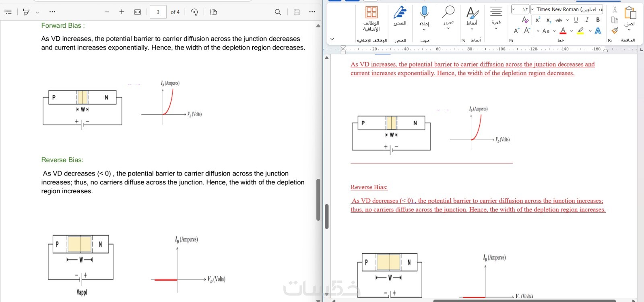Change the PDF page view layout
This screenshot has height=302, width=644.
tap(213, 12)
